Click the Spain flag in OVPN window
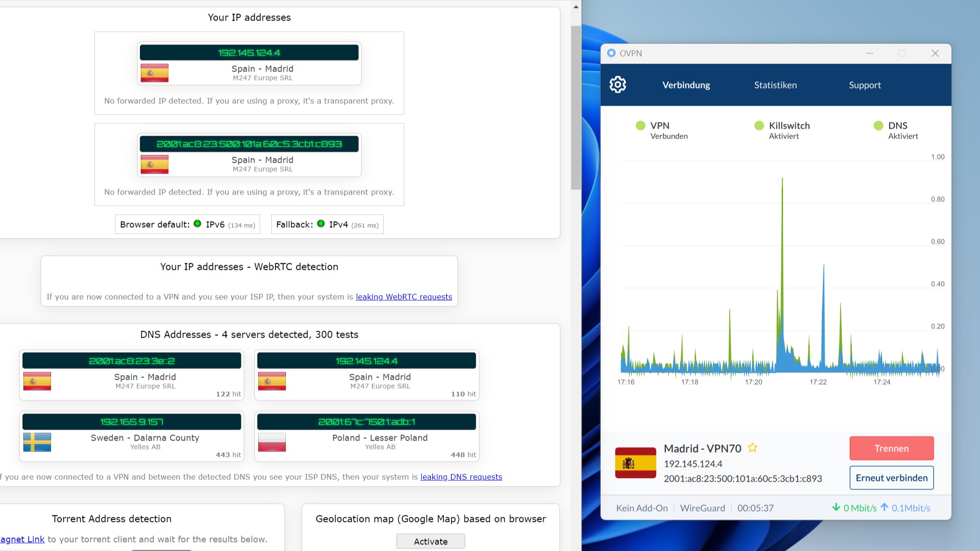The width and height of the screenshot is (980, 551). pyautogui.click(x=635, y=463)
